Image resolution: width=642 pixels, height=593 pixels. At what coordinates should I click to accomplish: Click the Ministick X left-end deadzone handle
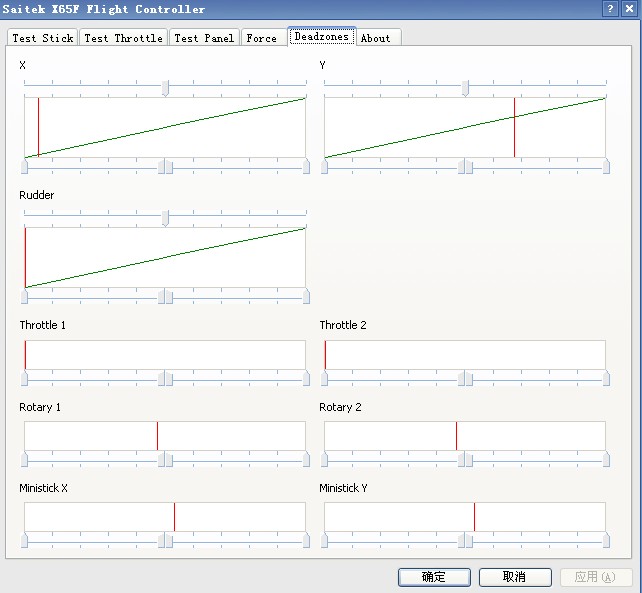coord(25,541)
